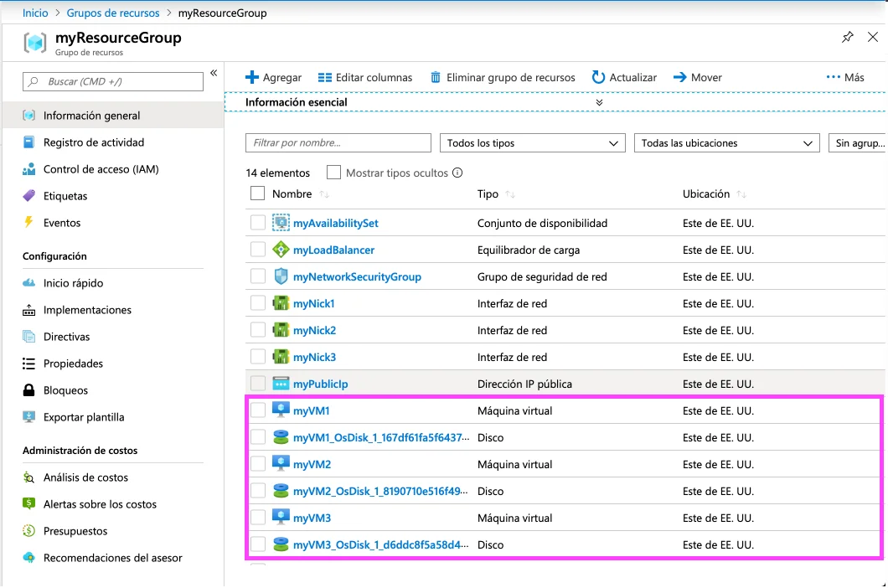Enable the Mostrar tipos ocultos checkbox

tap(333, 173)
